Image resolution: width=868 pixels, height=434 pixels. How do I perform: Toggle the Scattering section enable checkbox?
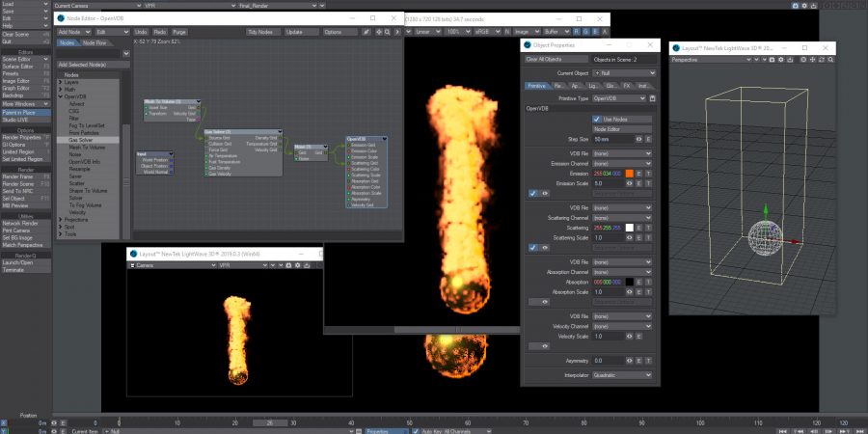(x=533, y=247)
